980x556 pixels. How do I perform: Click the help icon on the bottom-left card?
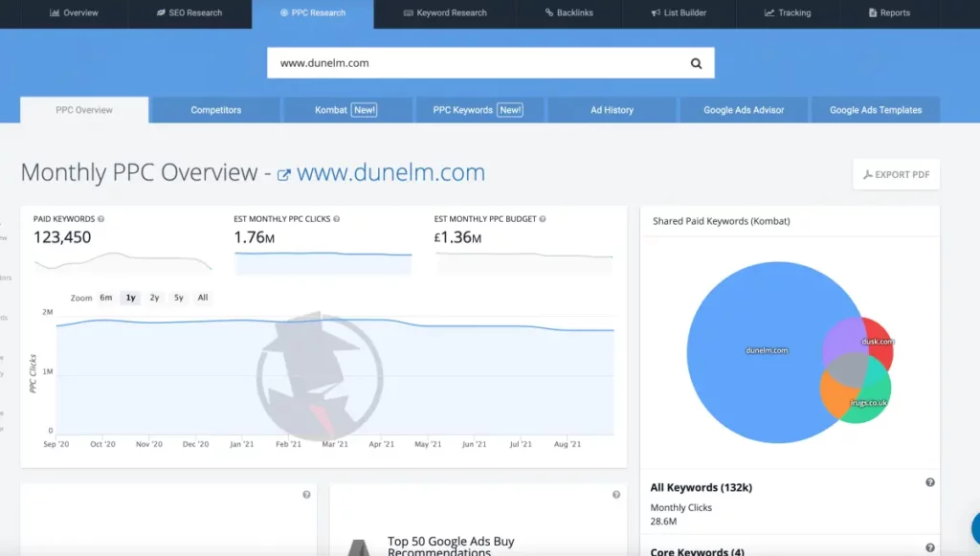(x=306, y=495)
